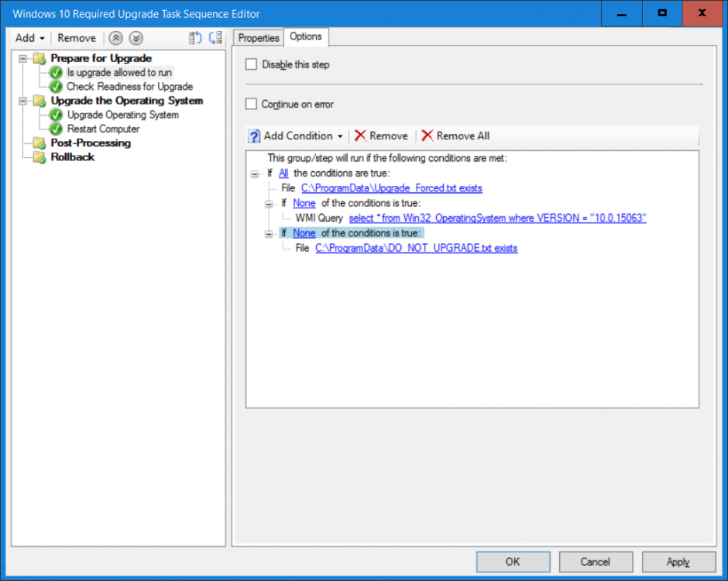Select the Restart Computer step
This screenshot has width=728, height=581.
click(103, 129)
